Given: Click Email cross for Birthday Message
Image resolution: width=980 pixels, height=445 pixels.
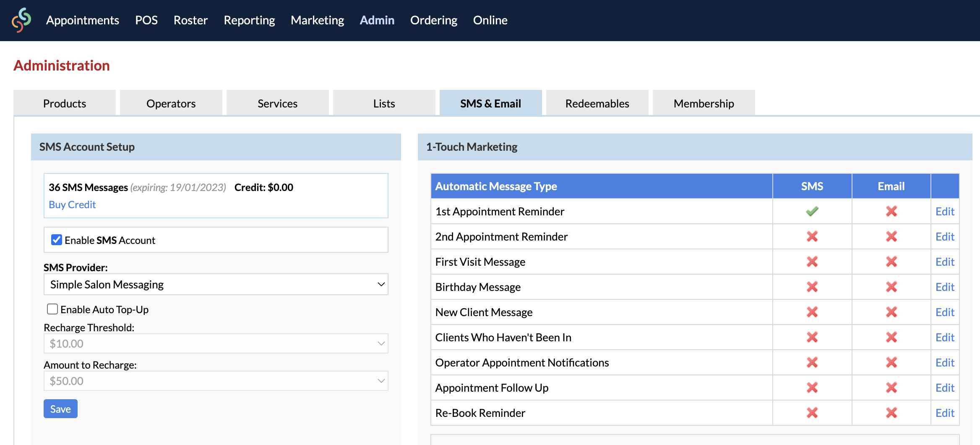Looking at the screenshot, I should (891, 287).
